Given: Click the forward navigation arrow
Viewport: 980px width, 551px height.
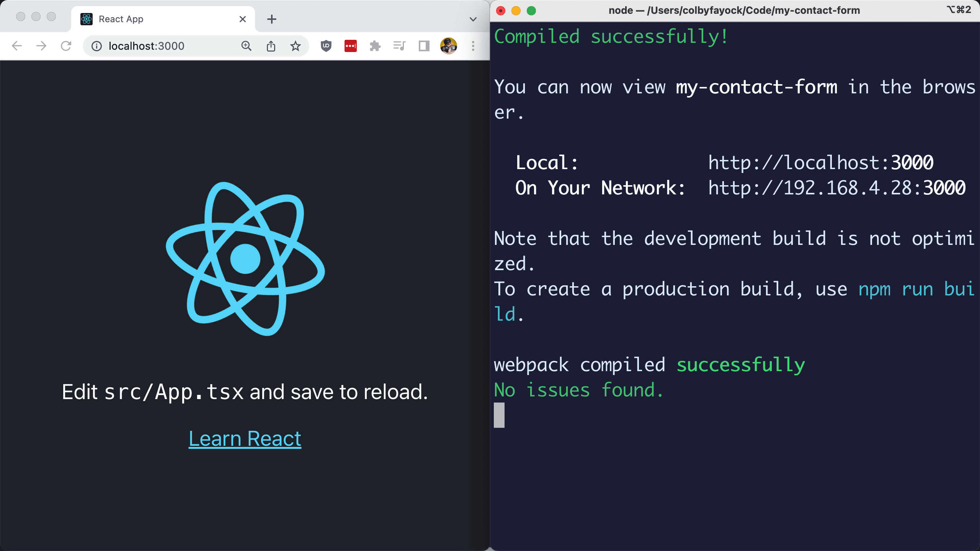Looking at the screenshot, I should click(x=41, y=46).
